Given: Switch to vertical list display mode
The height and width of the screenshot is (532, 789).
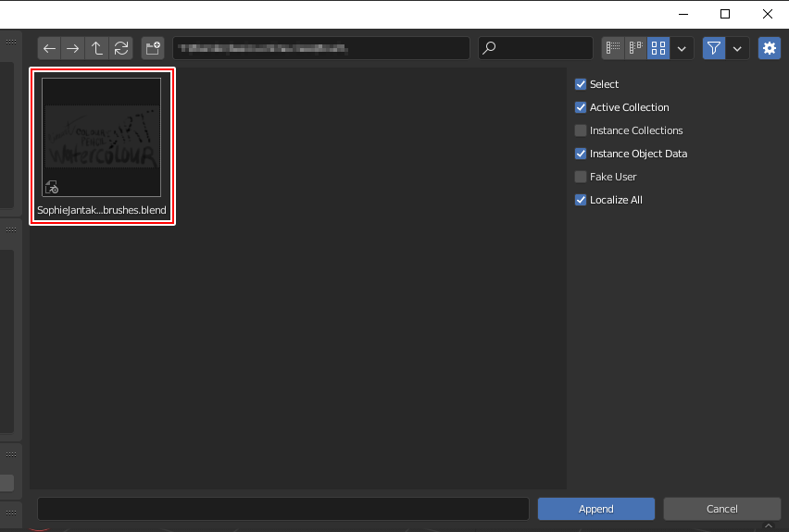Looking at the screenshot, I should click(x=613, y=48).
